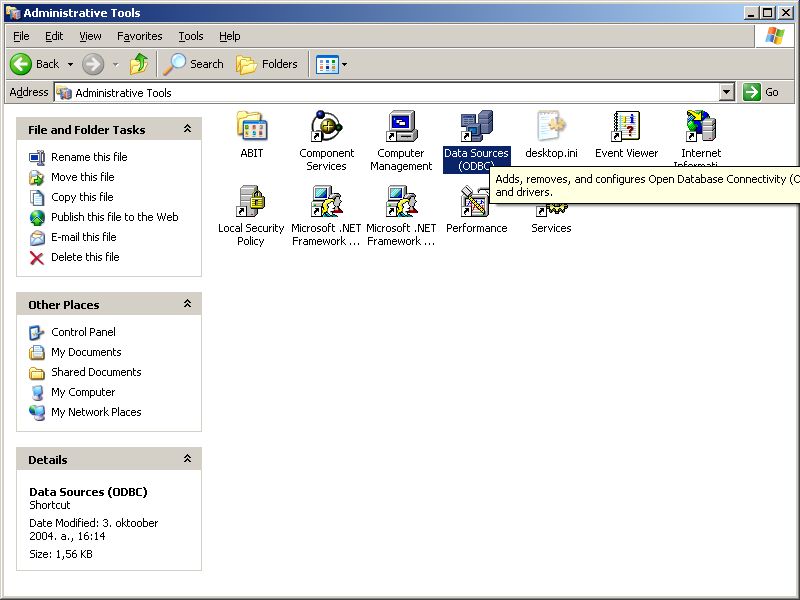
Task: Click E-mail this file
Action: (84, 237)
